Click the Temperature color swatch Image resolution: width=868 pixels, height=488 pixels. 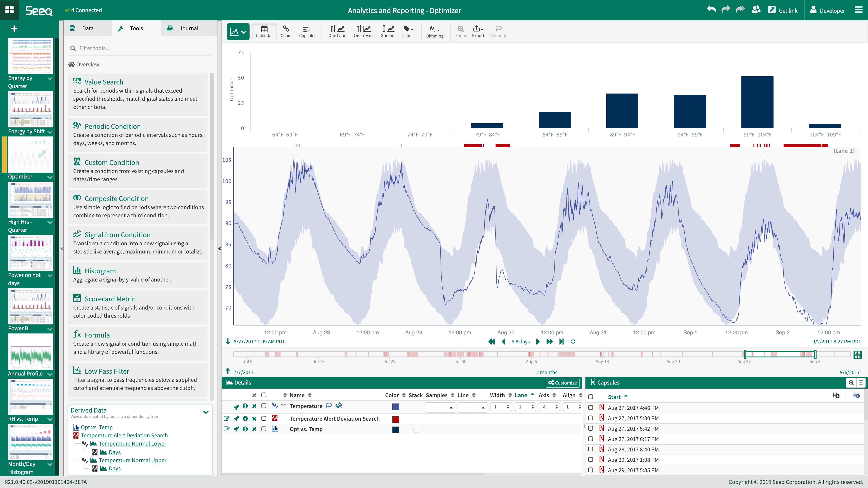click(396, 406)
